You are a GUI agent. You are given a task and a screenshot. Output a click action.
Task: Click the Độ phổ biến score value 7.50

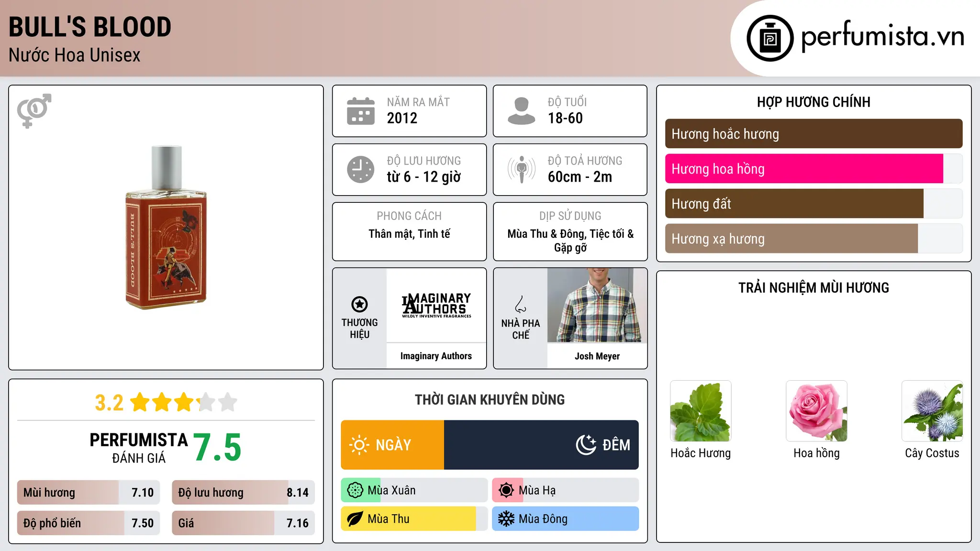click(x=143, y=523)
